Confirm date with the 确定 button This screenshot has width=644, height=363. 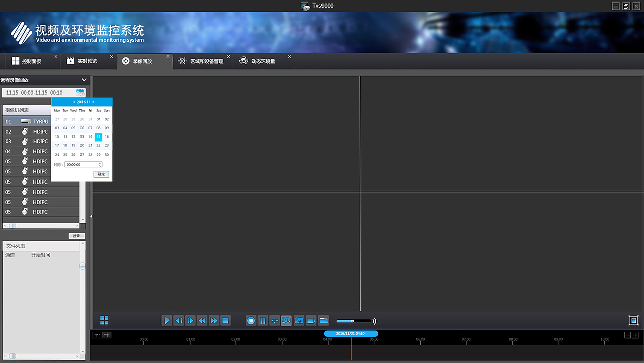tap(101, 174)
